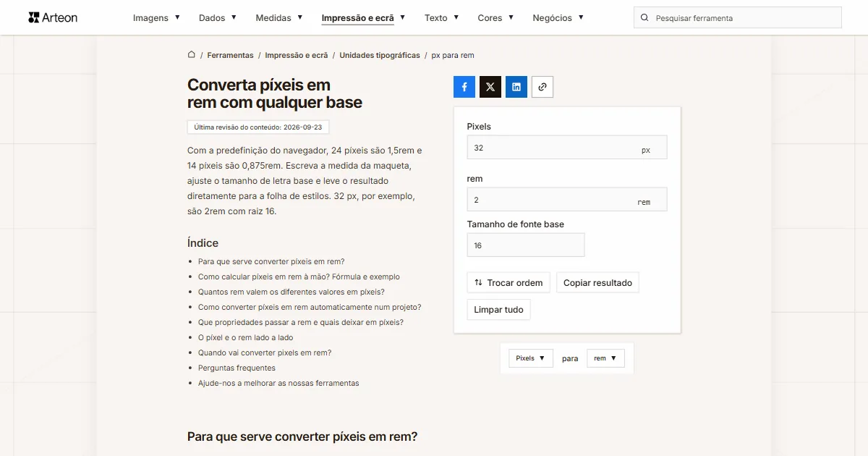This screenshot has height=456, width=868.
Task: Open the Impressão e ecrã menu
Action: (x=363, y=17)
